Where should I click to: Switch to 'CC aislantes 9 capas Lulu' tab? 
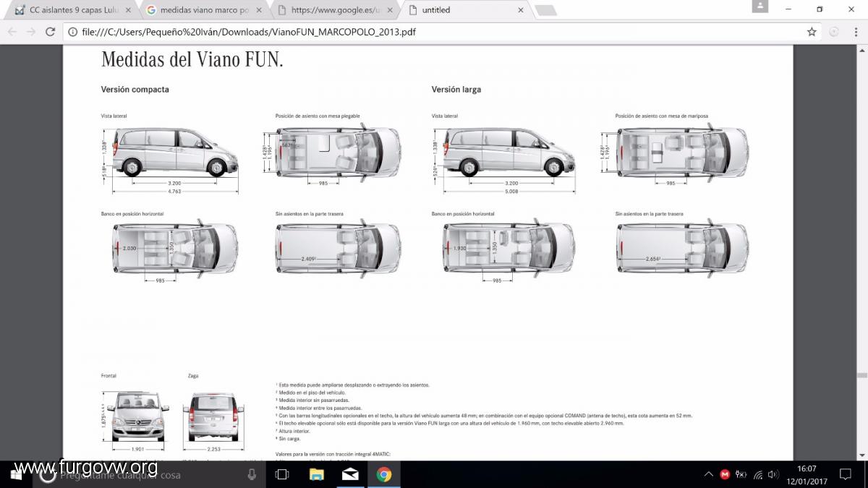coord(73,10)
